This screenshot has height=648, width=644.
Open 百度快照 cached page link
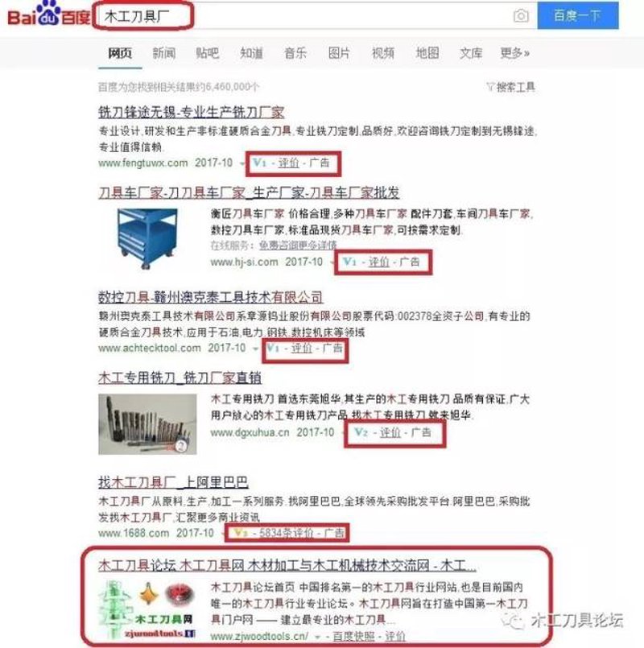353,636
